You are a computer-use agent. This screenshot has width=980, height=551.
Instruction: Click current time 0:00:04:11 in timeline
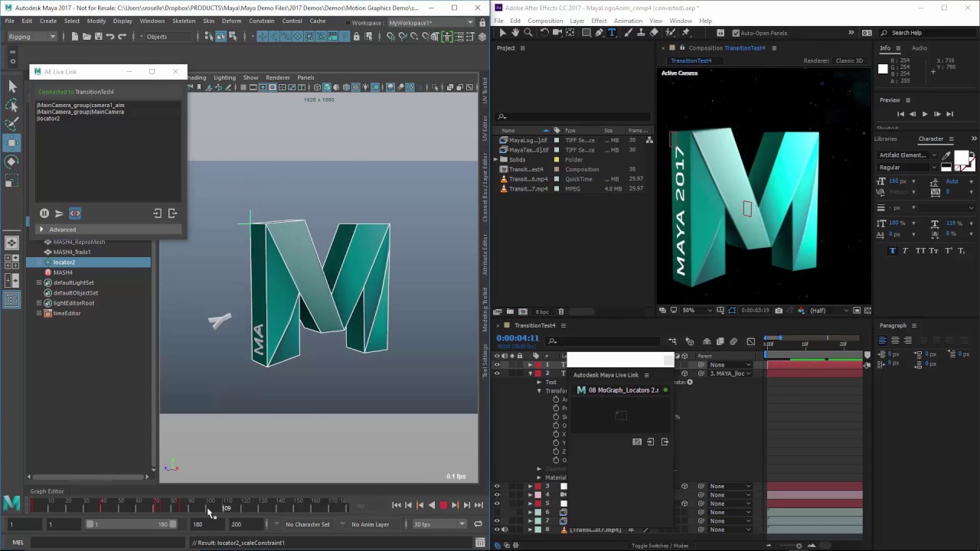518,337
